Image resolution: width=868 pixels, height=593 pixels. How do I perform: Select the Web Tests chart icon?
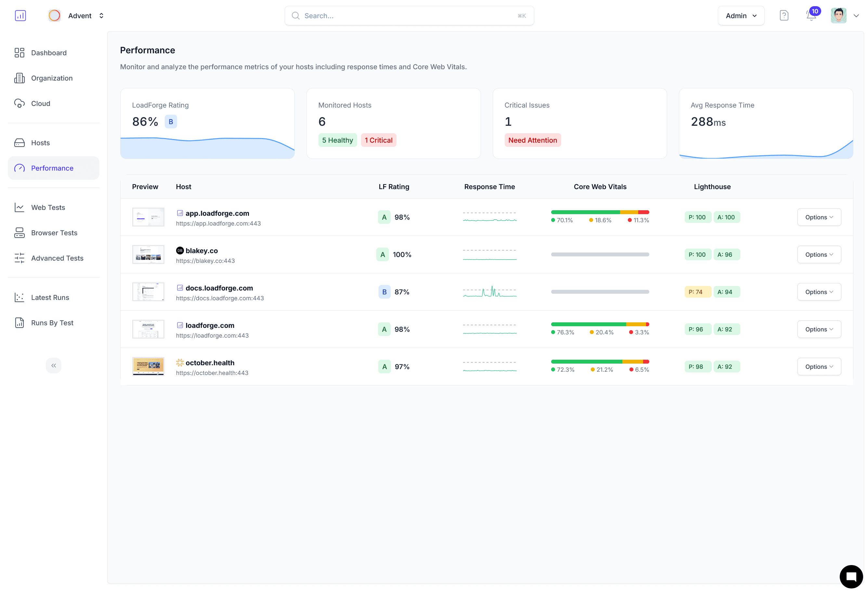[x=20, y=207]
